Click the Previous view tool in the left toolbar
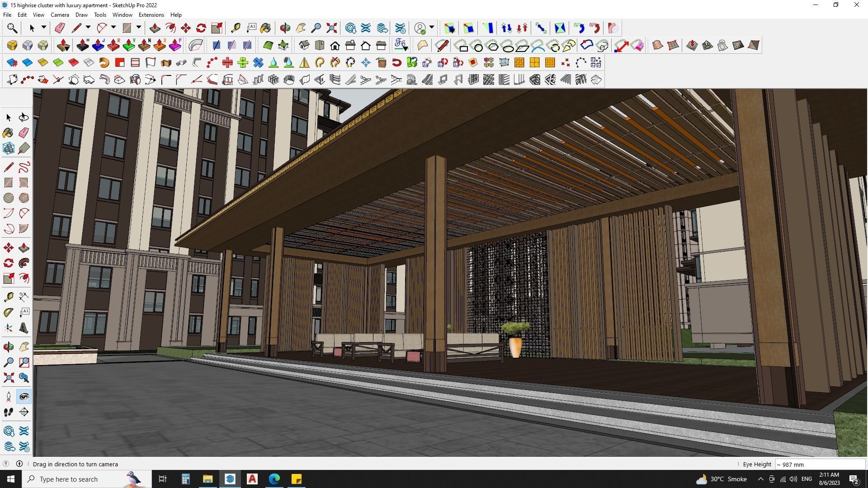Screen dimensions: 868x488 [x=24, y=378]
